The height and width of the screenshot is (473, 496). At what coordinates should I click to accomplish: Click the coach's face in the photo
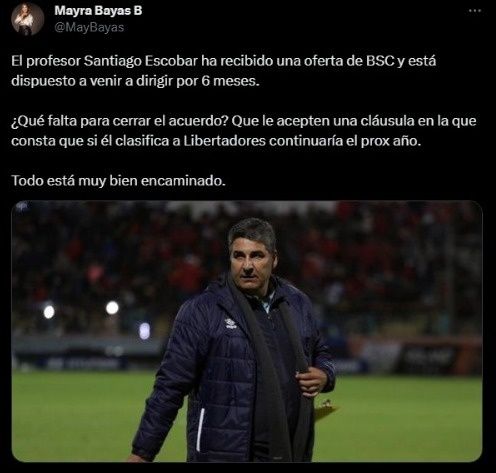tap(251, 263)
